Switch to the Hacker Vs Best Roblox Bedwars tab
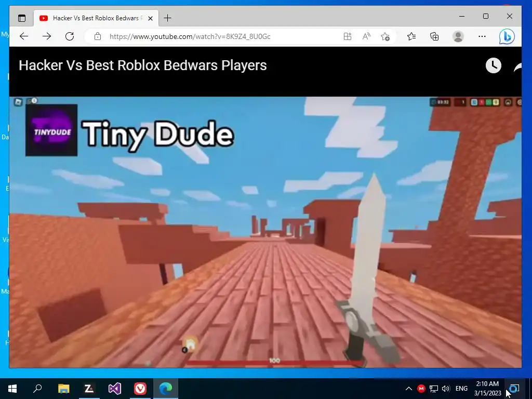Viewport: 532px width, 399px height. pos(96,18)
